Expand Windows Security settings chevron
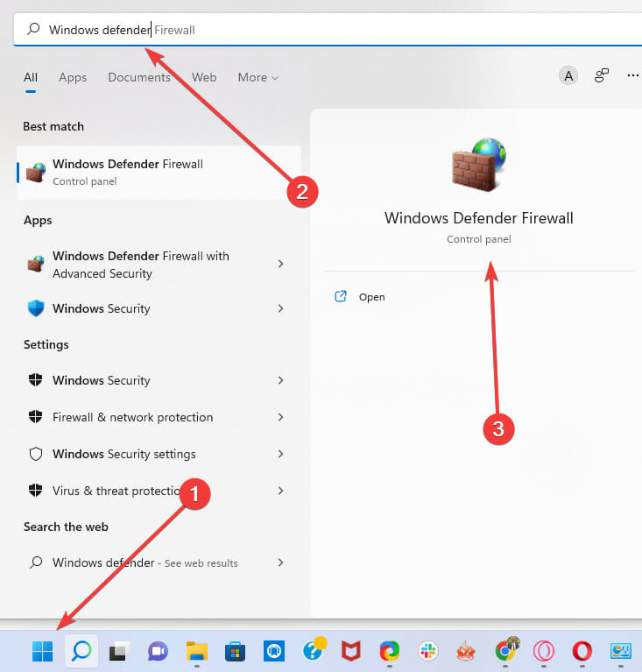This screenshot has height=672, width=642. pyautogui.click(x=280, y=454)
